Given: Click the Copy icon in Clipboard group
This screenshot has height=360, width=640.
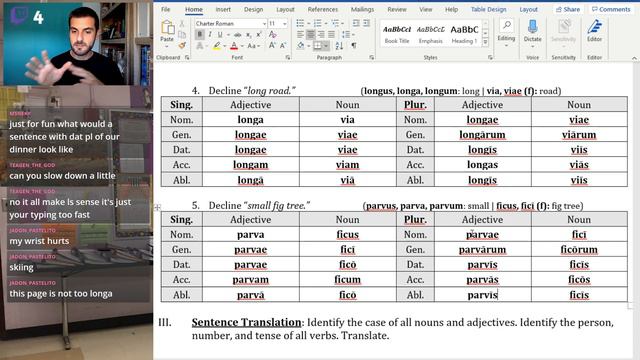Looking at the screenshot, I should pos(182,35).
